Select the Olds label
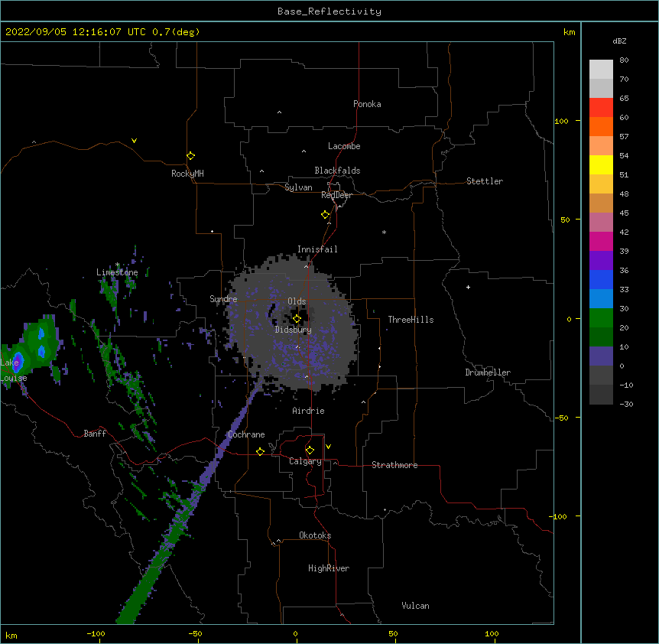 (x=297, y=301)
